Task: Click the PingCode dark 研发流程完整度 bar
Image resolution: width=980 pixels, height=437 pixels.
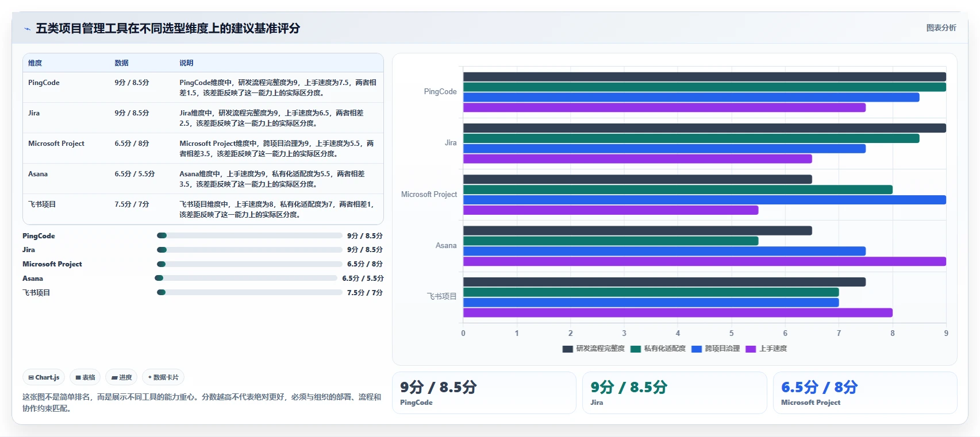Action: [705, 77]
